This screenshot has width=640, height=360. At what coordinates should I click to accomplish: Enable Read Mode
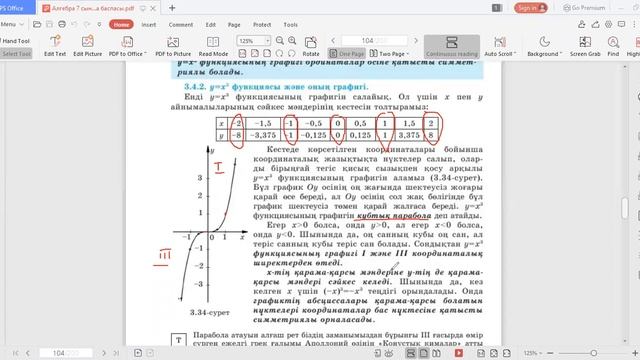[213, 46]
